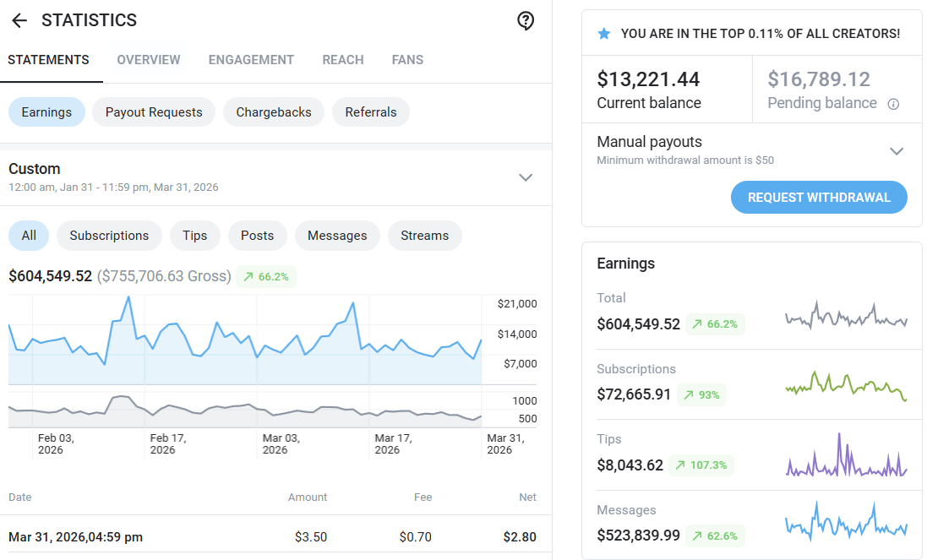927x560 pixels.
Task: Click the $0.70 fee cell
Action: (416, 537)
